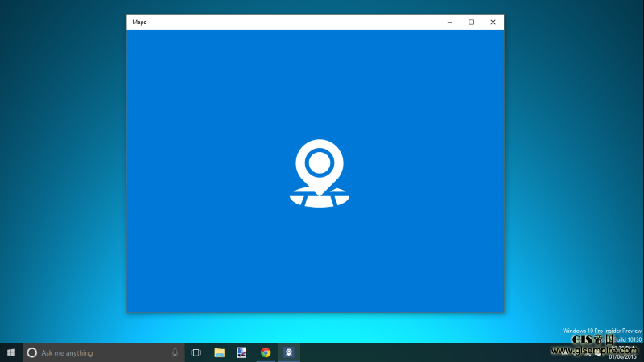
Task: Launch Google Chrome from the taskbar
Action: [265, 352]
